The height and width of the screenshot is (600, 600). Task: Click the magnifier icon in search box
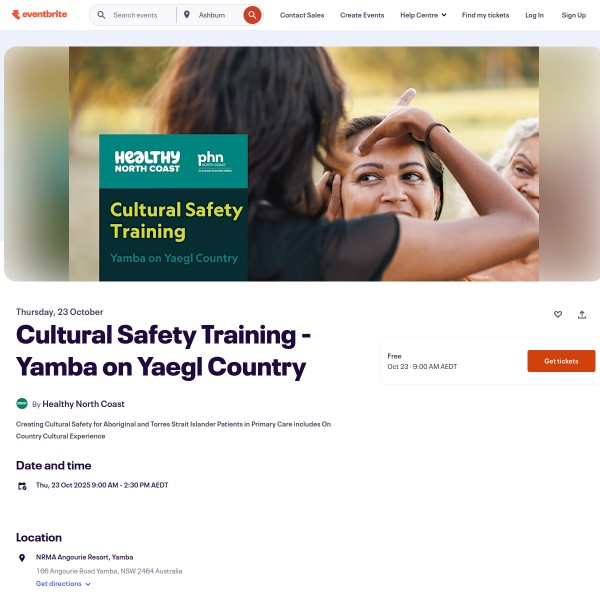[x=101, y=15]
